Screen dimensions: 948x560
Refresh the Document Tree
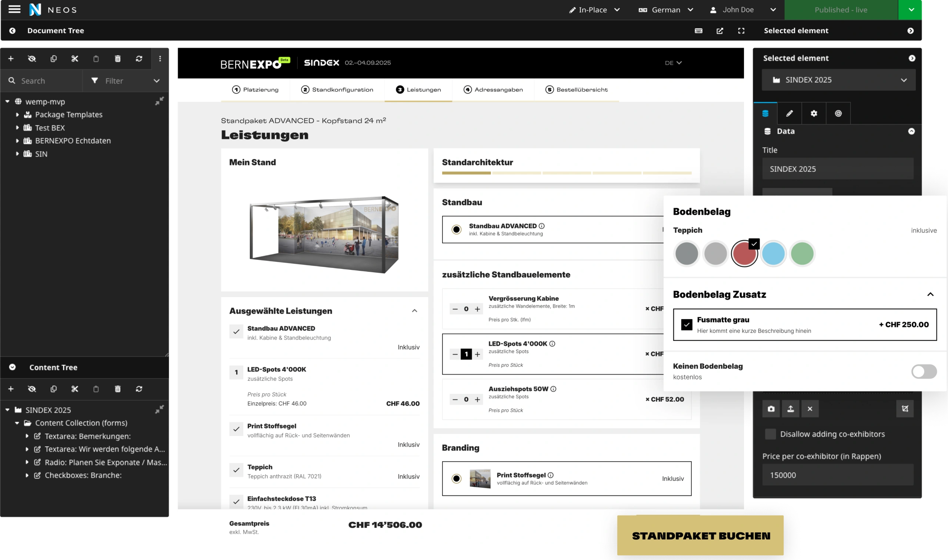click(139, 58)
